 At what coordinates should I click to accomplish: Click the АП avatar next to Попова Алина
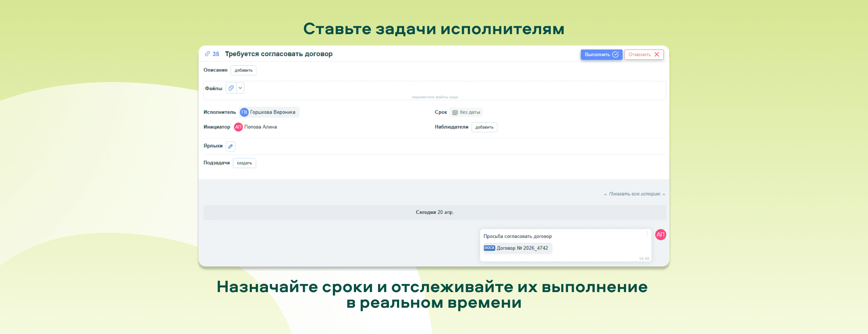pos(238,127)
